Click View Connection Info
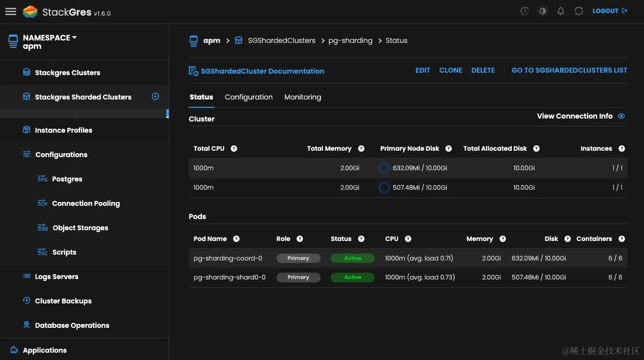This screenshot has width=644, height=360. click(x=575, y=116)
